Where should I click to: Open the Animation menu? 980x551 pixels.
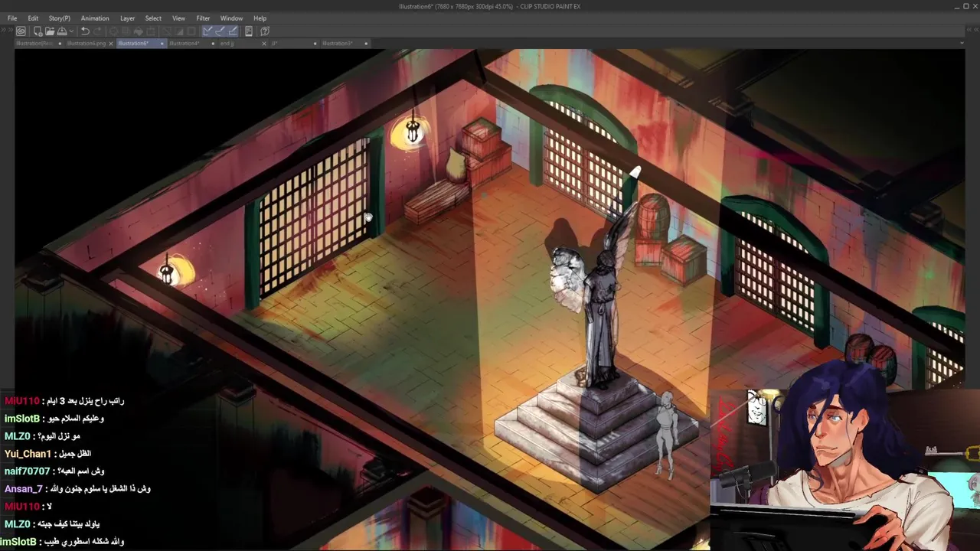95,18
